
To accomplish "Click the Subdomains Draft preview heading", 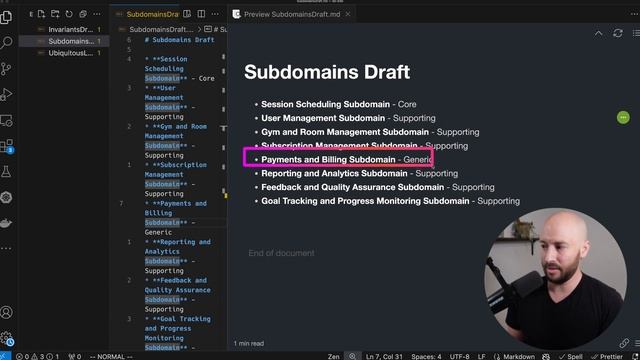I will [x=327, y=72].
